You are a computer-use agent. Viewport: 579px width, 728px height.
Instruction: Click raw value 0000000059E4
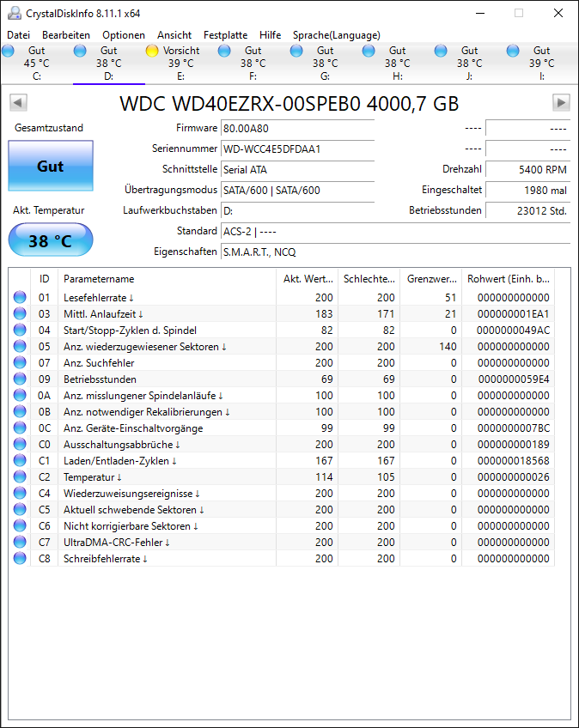(514, 379)
